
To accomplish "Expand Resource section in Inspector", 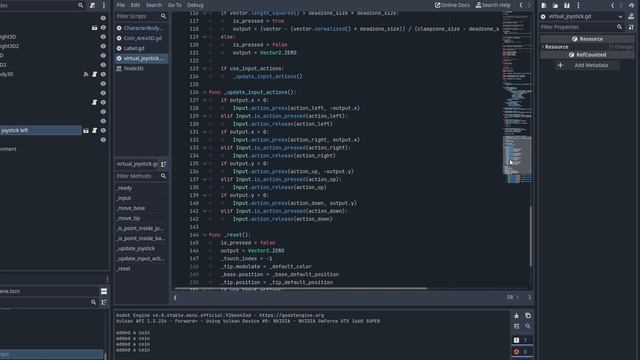I will (x=543, y=47).
